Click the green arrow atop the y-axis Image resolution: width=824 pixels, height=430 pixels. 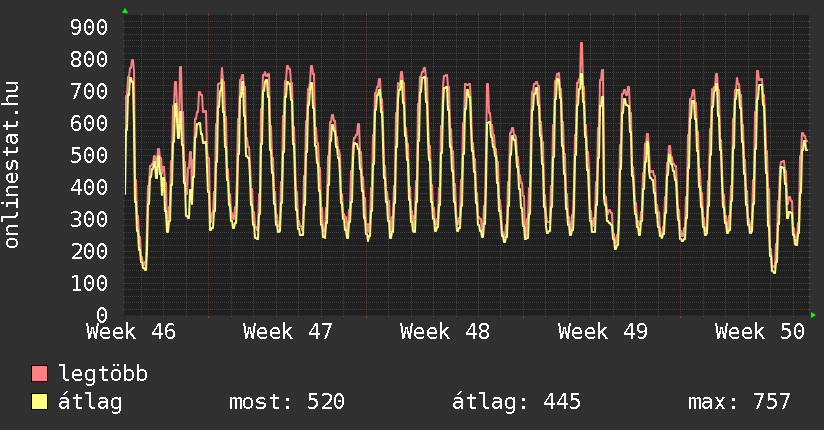tap(125, 11)
